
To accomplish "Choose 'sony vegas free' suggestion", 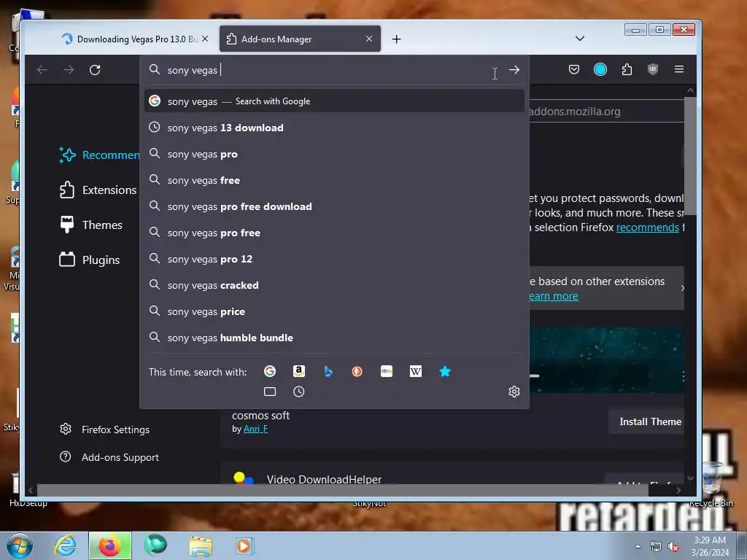I will [x=334, y=180].
